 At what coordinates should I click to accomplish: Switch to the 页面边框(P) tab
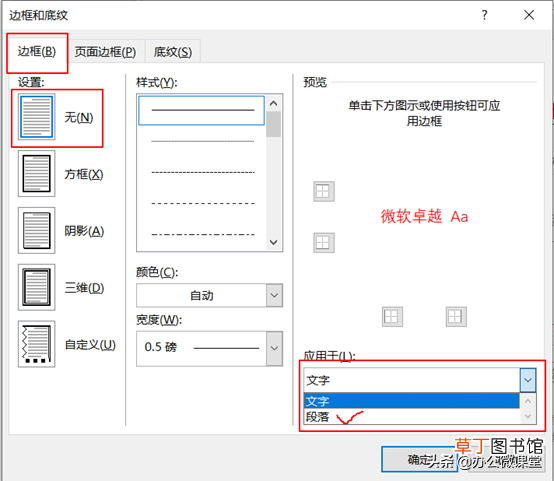105,52
